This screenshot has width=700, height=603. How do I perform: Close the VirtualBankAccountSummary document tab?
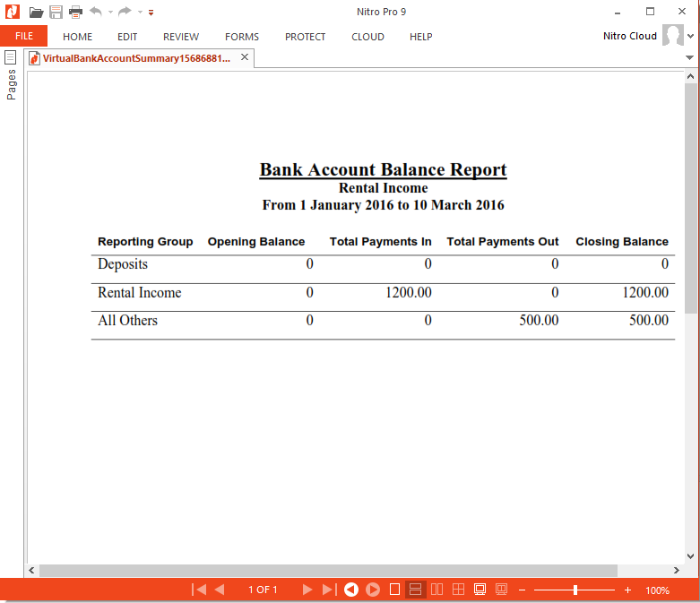[x=245, y=57]
